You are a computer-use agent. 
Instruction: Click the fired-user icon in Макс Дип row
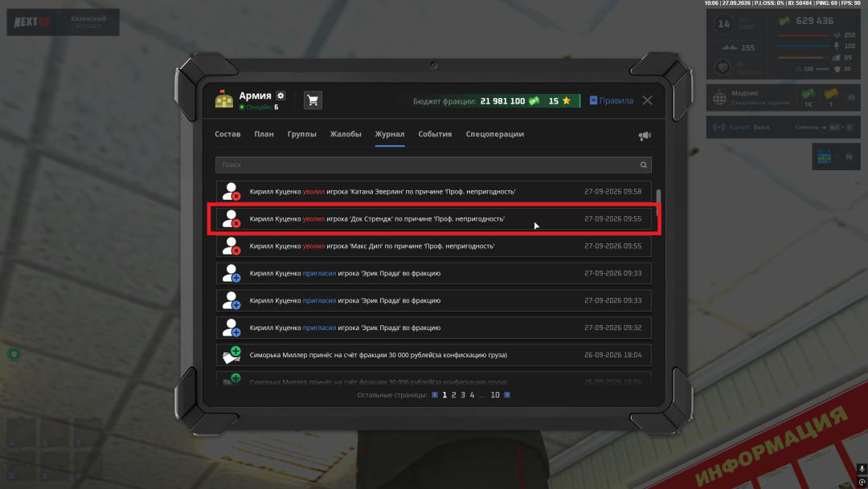[231, 247]
